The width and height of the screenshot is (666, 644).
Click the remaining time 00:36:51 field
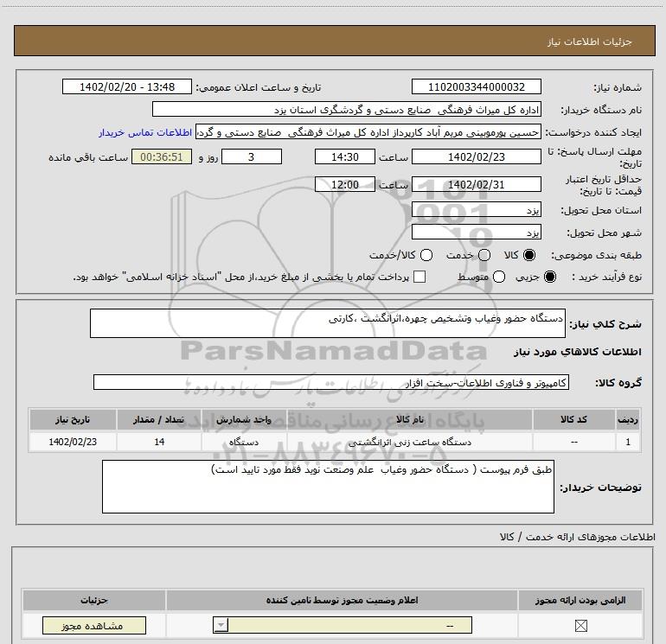(x=162, y=156)
